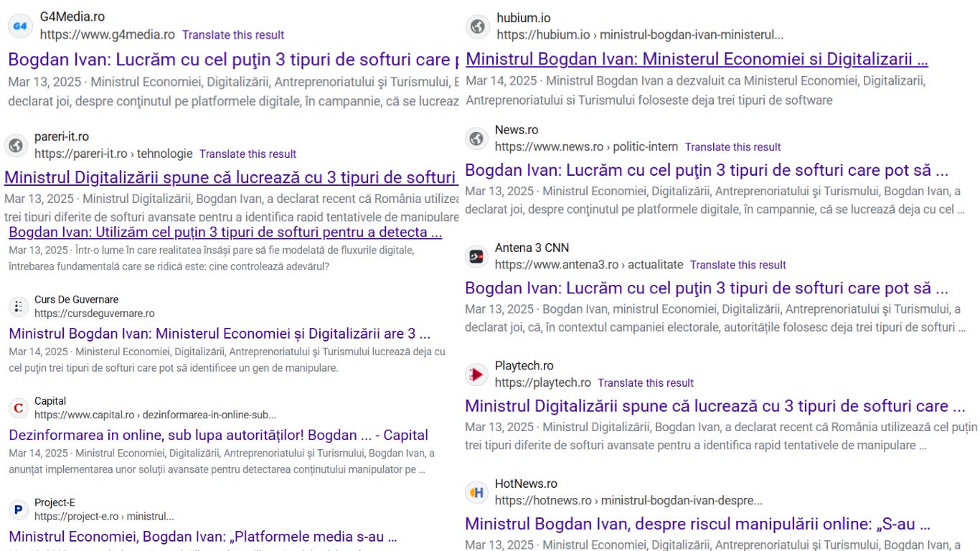Click the antena3.ro › actualitate URL
This screenshot has height=551, width=980.
click(589, 265)
